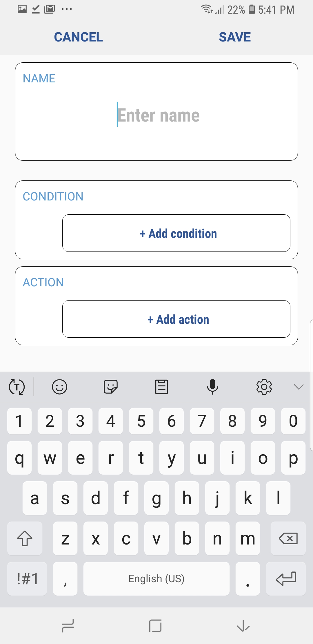This screenshot has width=313, height=644.
Task: Switch to symbols keyboard with !#1
Action: [27, 579]
